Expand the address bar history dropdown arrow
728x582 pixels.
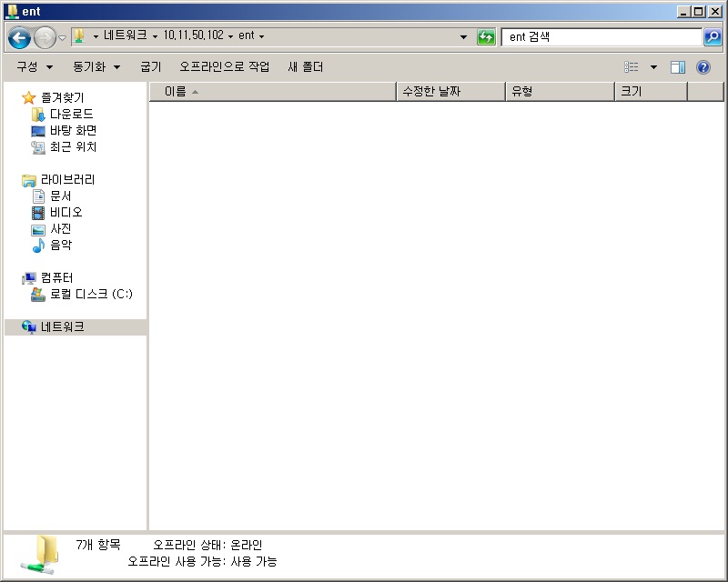pyautogui.click(x=463, y=36)
